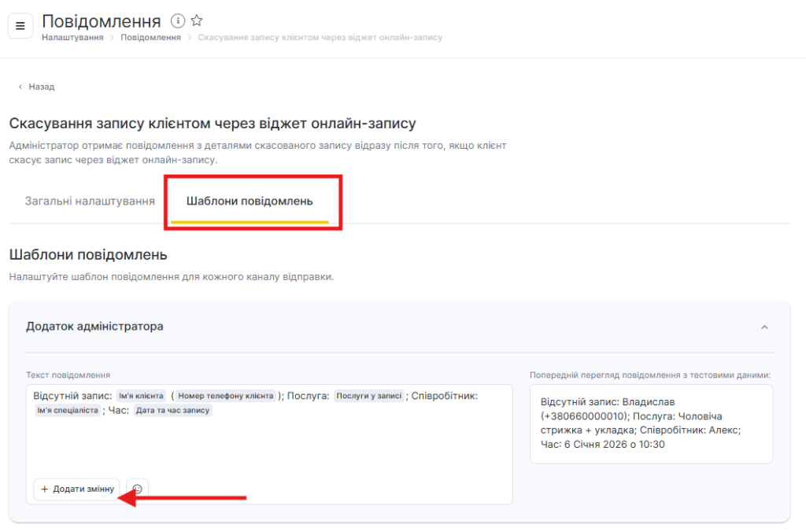Select the Дата та час запису chip

(172, 411)
